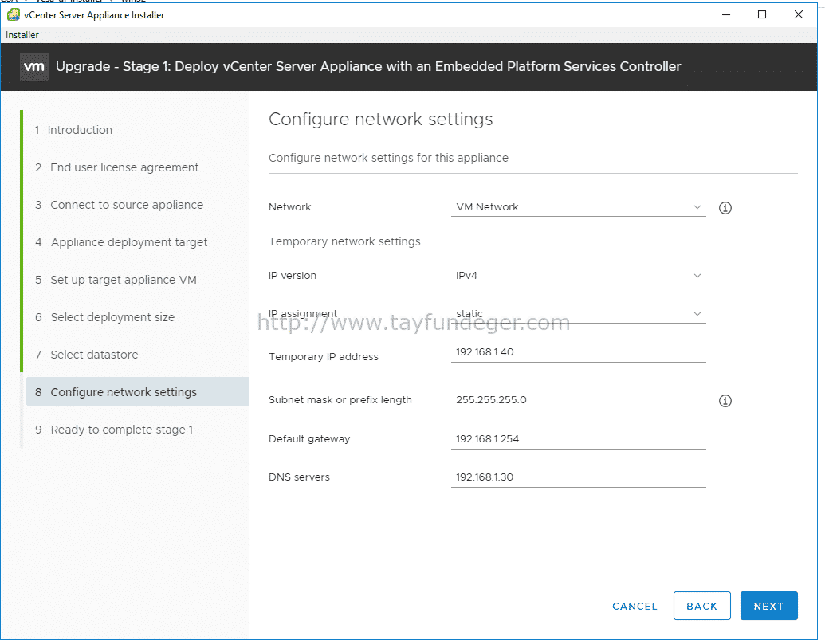
Task: Open the IP version dropdown showing IPv4
Action: 578,276
